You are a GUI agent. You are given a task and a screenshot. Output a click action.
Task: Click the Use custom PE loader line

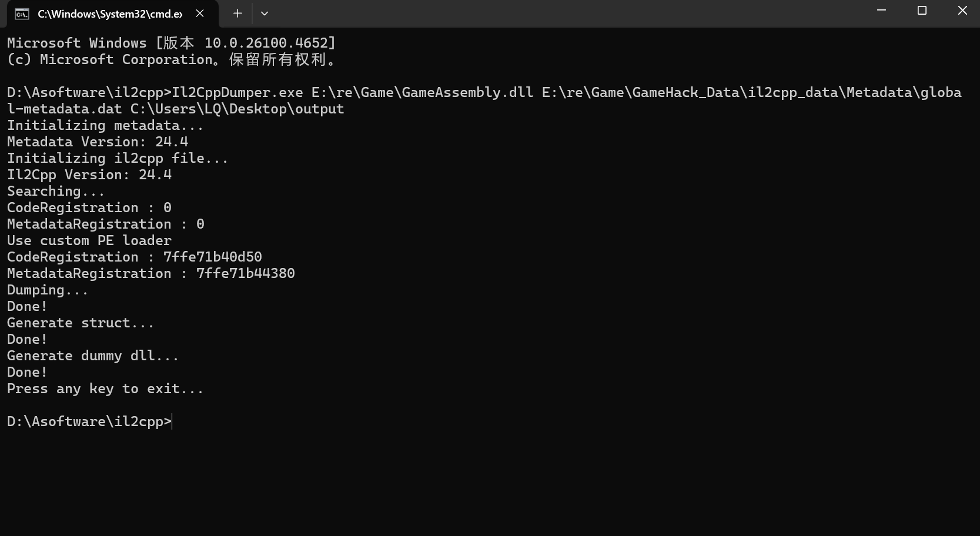[89, 240]
